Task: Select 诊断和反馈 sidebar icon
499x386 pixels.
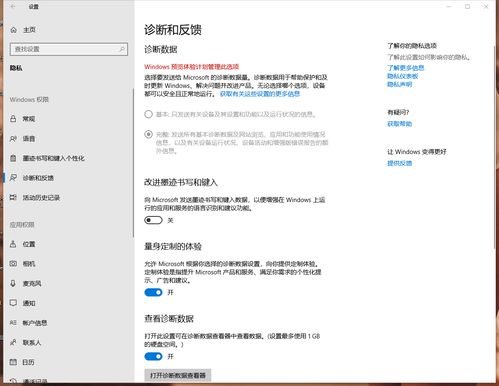Action: coord(13,178)
